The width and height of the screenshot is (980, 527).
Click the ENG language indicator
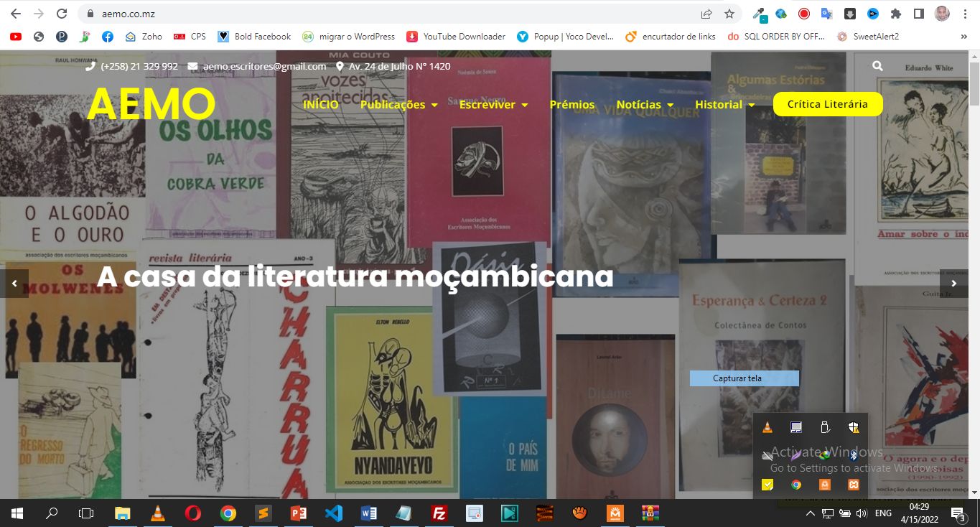[x=884, y=513]
